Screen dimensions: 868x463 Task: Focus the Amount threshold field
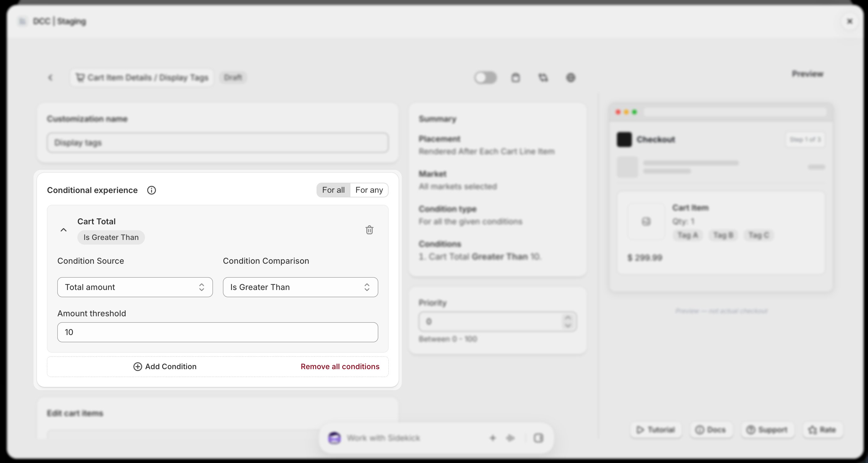pyautogui.click(x=218, y=332)
